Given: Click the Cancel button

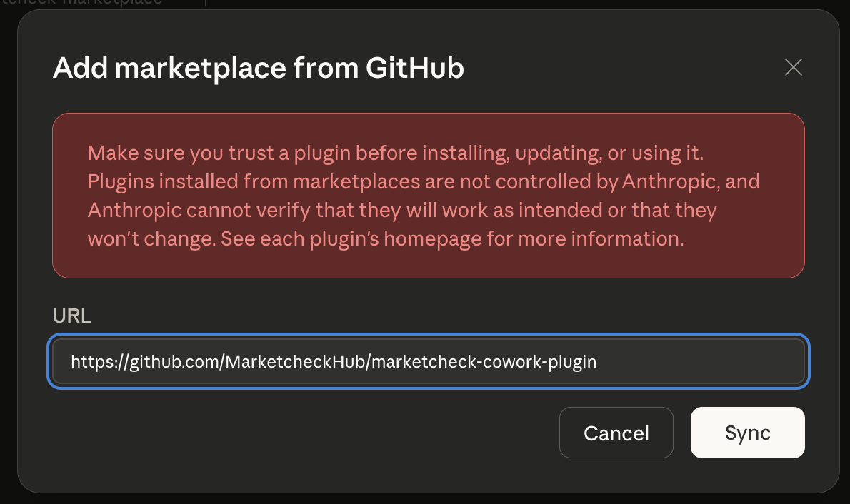Looking at the screenshot, I should pos(616,433).
